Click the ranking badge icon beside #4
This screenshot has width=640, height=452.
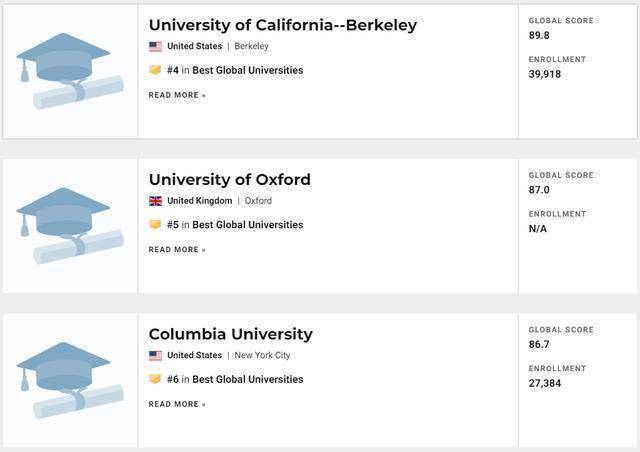tap(155, 70)
